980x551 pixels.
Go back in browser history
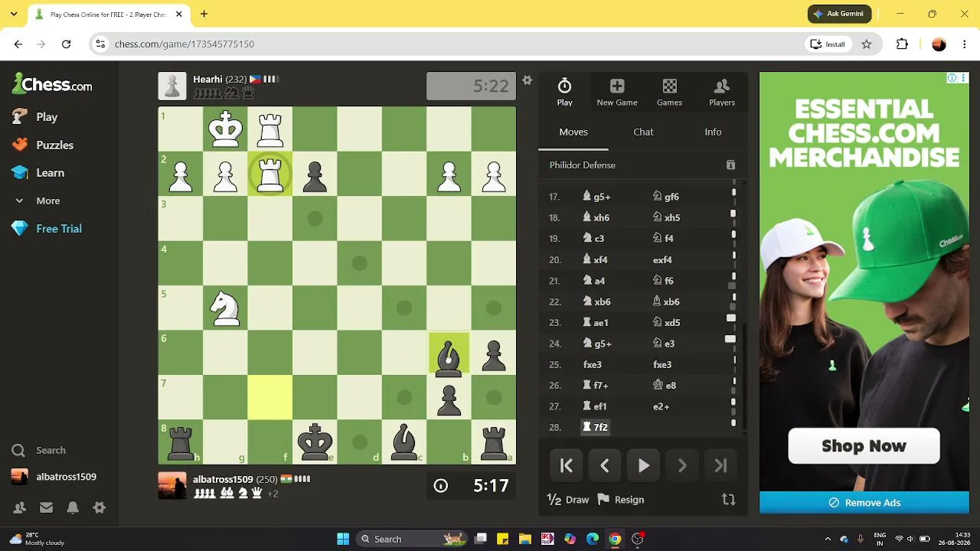[18, 44]
